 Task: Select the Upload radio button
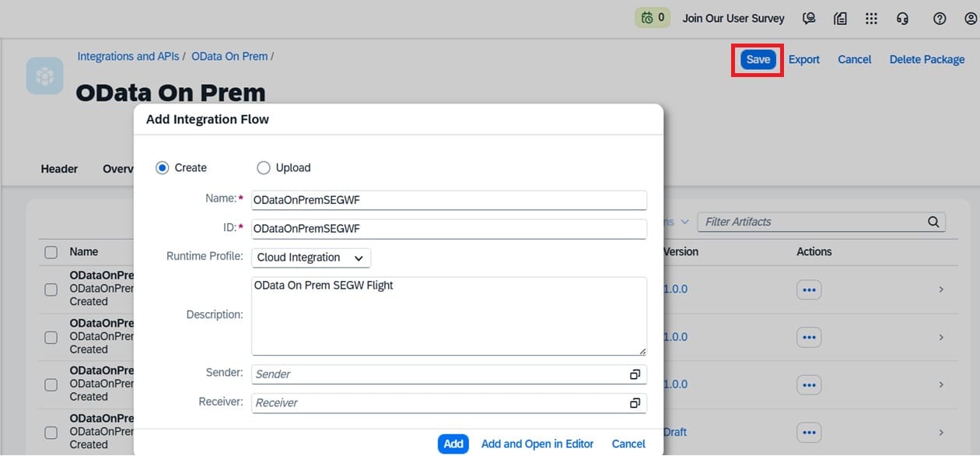264,167
